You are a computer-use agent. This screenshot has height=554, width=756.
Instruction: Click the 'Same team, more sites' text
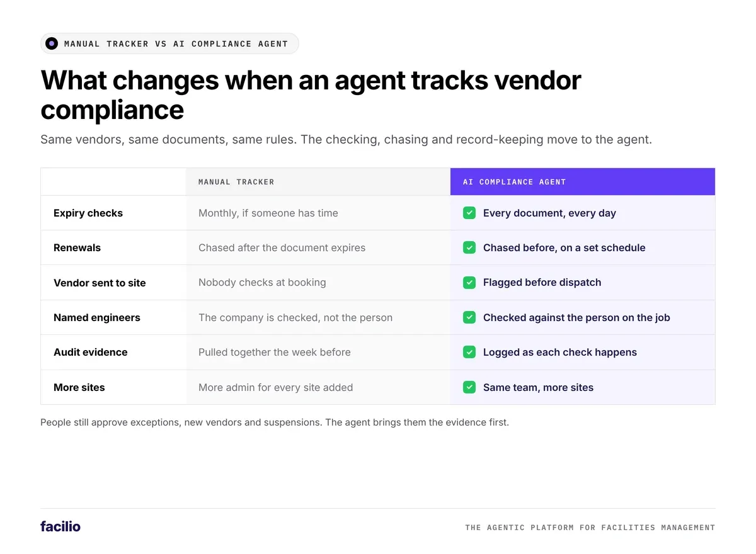point(539,388)
